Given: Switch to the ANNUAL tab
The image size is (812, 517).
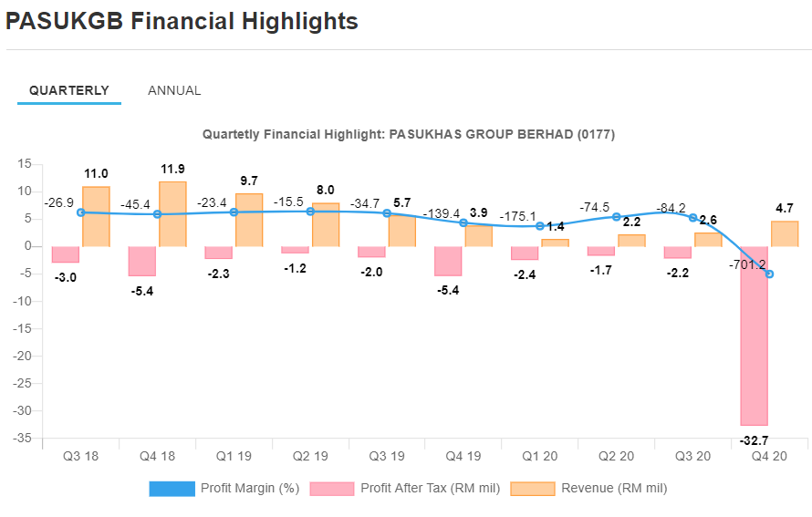Looking at the screenshot, I should pos(174,90).
